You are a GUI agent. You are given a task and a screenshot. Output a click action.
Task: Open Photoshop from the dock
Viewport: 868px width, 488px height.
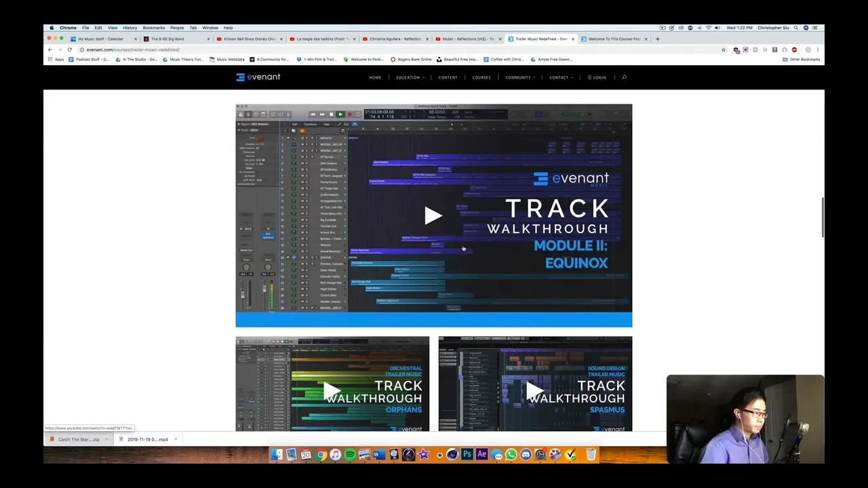(467, 455)
